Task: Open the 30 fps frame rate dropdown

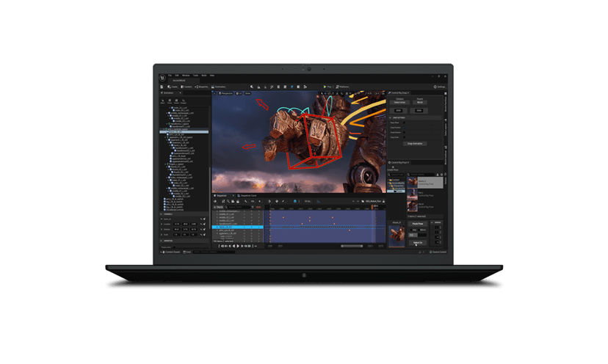Action: click(x=308, y=201)
